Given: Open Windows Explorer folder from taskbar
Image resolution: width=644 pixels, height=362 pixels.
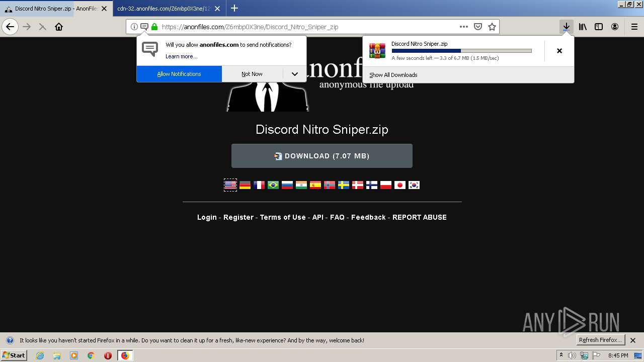Looking at the screenshot, I should point(57,355).
